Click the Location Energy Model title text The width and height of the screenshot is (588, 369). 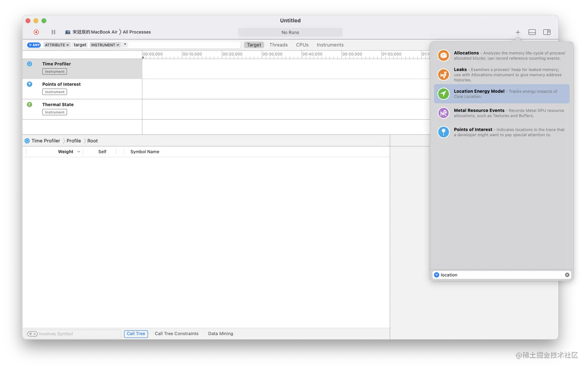tap(479, 91)
